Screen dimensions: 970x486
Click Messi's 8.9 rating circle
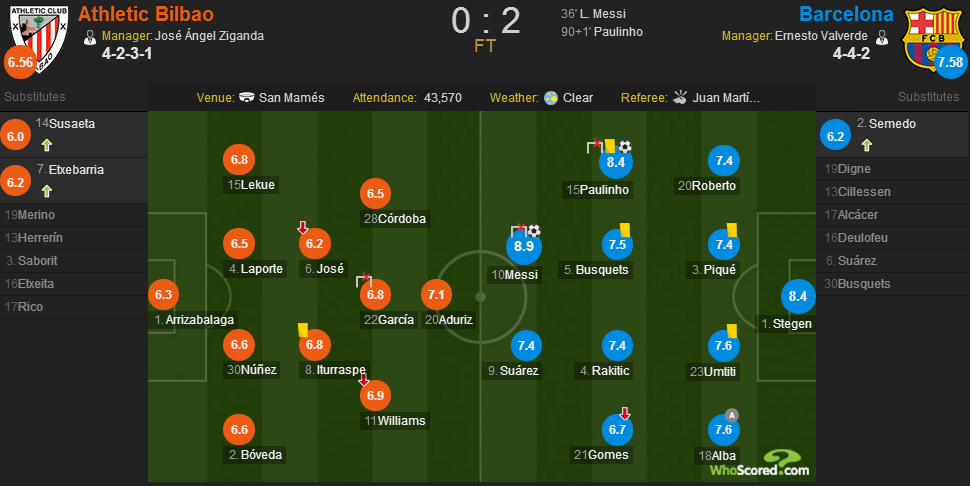[524, 246]
